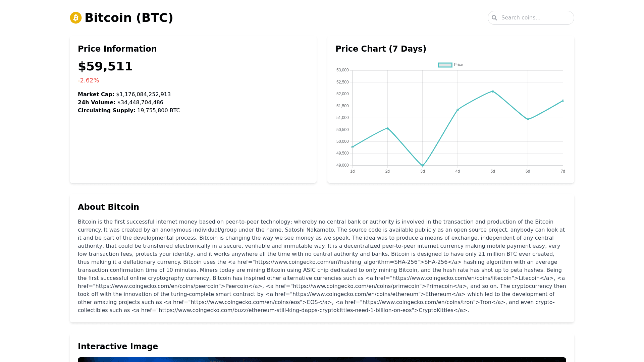Click the final 7d data point

563,101
